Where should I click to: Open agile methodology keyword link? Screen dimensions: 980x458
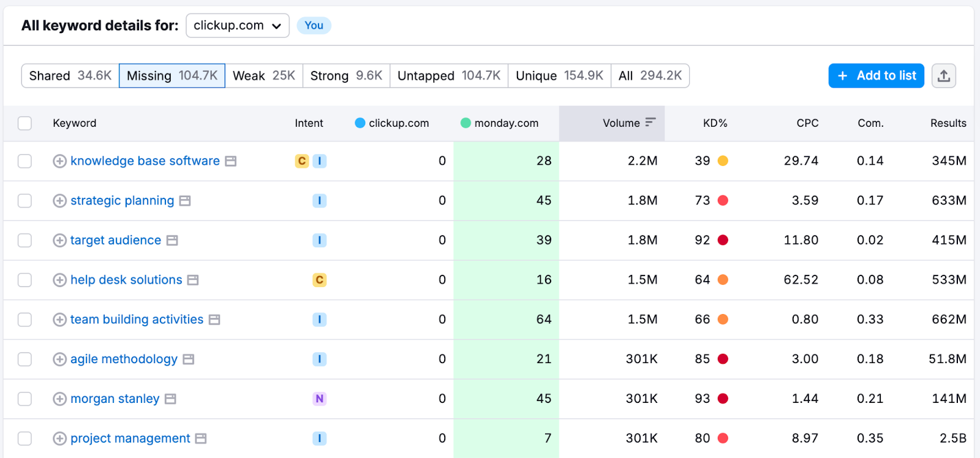click(124, 359)
